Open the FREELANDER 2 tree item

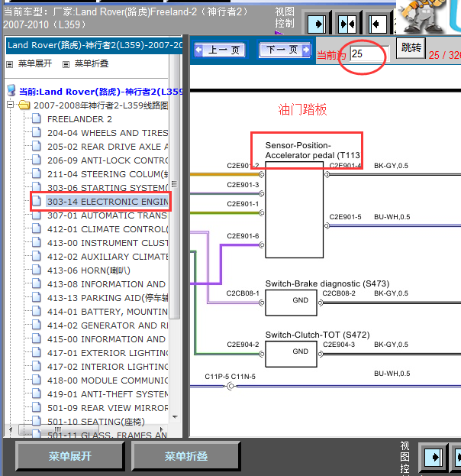79,119
